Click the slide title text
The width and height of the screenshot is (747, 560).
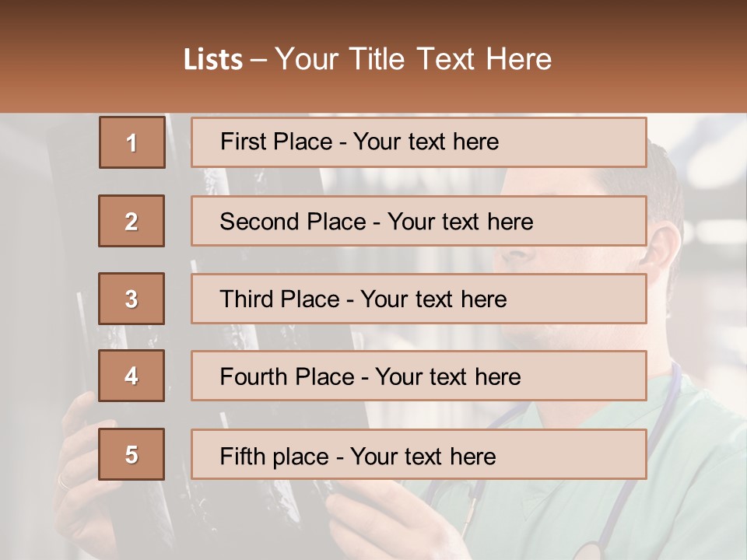[x=368, y=59]
